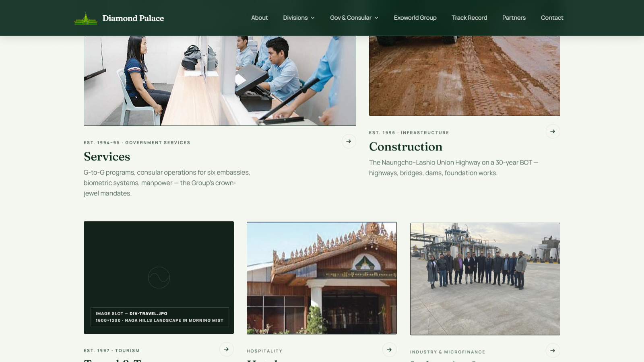Open the About menu item
This screenshot has width=644, height=362.
(259, 18)
